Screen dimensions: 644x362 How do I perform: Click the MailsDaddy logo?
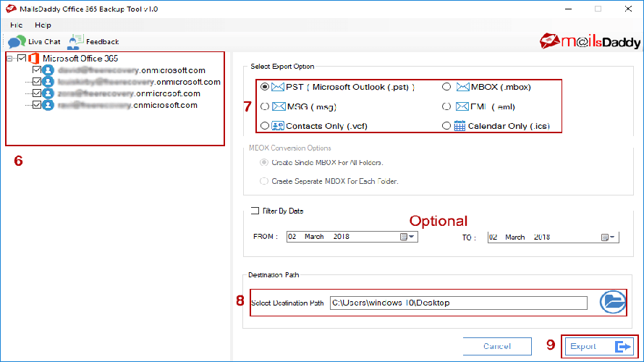pyautogui.click(x=590, y=41)
